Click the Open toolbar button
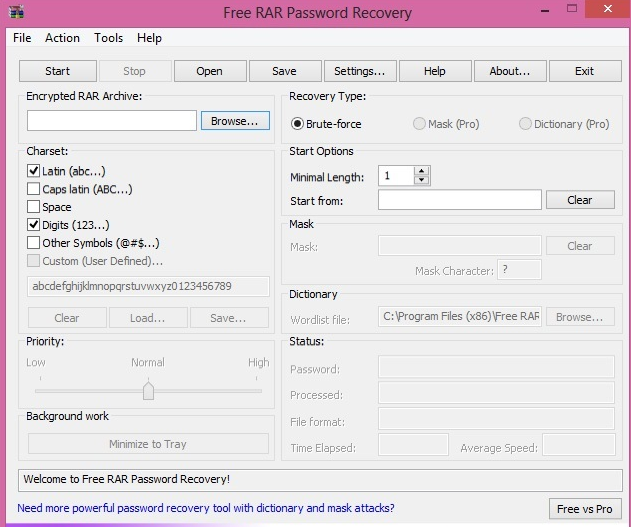The width and height of the screenshot is (631, 527). point(209,71)
